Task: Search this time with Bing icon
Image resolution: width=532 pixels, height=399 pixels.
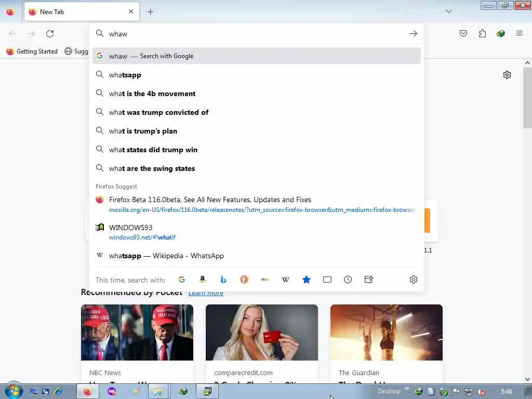Action: pyautogui.click(x=223, y=280)
